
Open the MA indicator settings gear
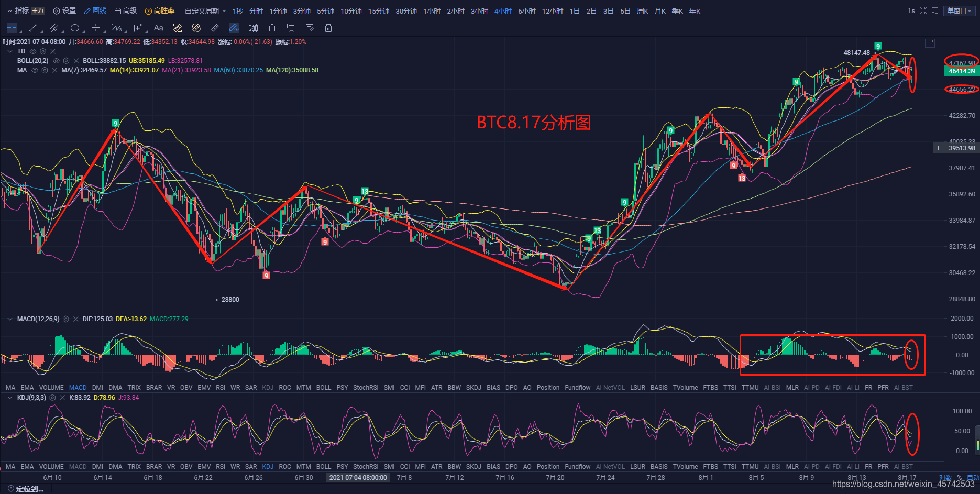[x=45, y=70]
